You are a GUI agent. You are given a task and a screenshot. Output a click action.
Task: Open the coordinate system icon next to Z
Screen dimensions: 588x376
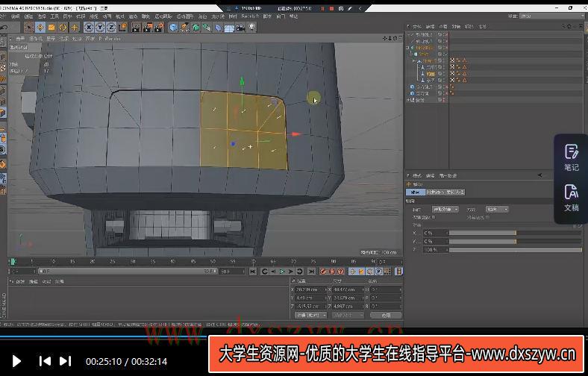(x=122, y=28)
